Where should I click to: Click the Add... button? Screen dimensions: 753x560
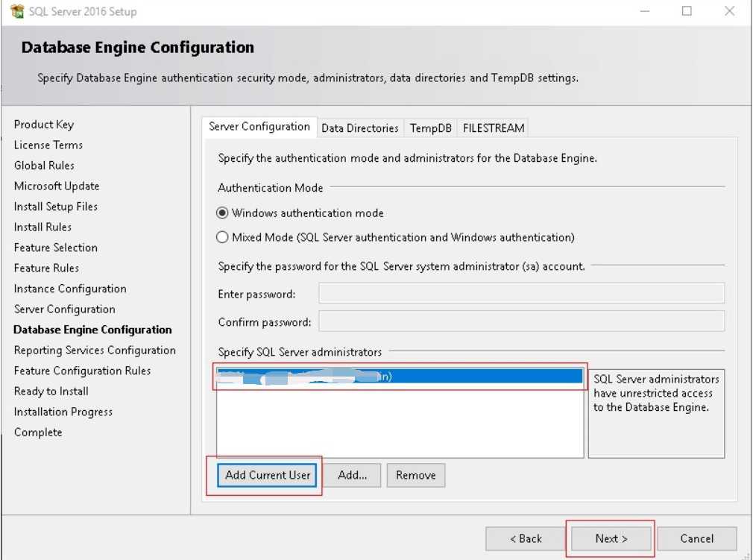[353, 476]
